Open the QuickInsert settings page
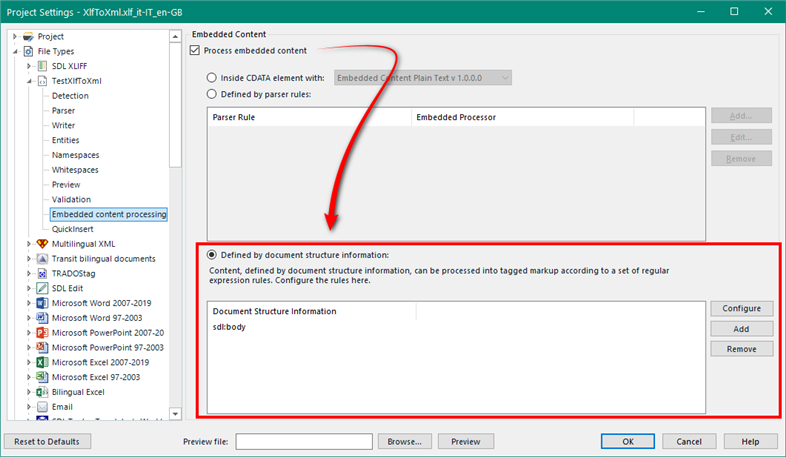Screen dimensions: 786x457 click(72, 229)
